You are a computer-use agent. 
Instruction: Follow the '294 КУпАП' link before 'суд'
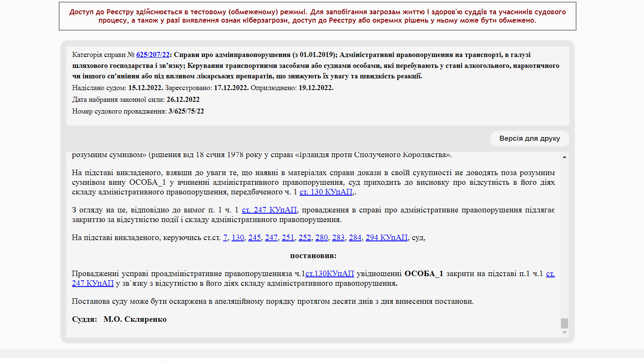(x=387, y=238)
